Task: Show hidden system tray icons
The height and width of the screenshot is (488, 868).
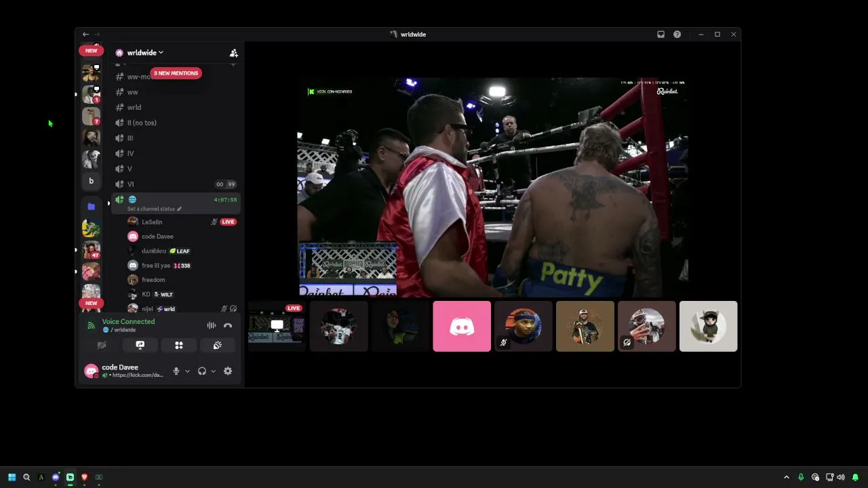Action: coord(787,477)
